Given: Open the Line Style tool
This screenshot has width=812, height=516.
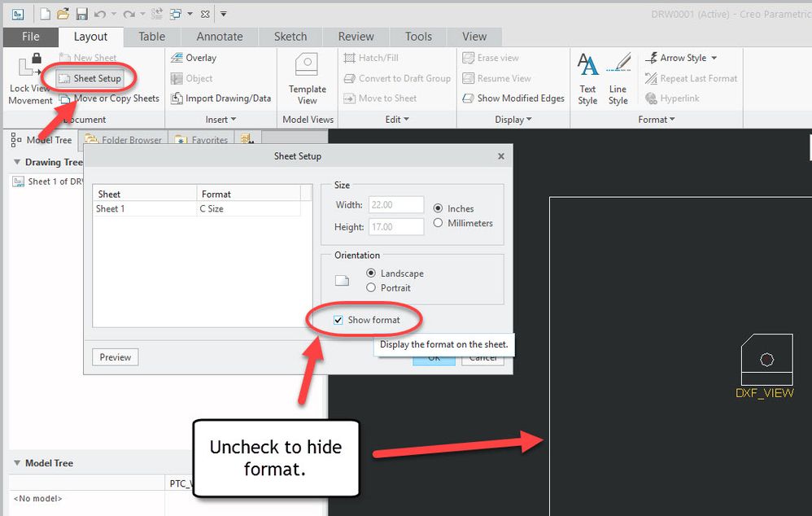Looking at the screenshot, I should pos(618,79).
